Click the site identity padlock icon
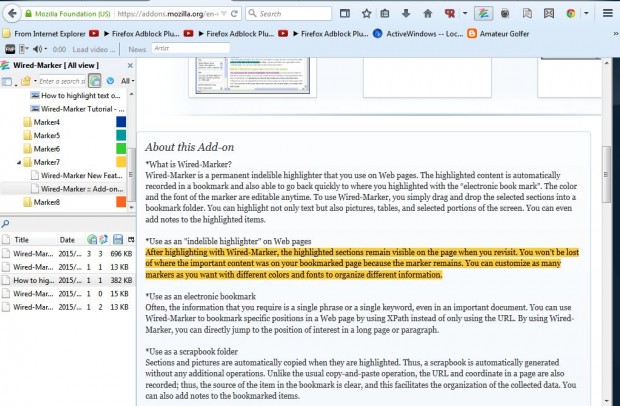The width and height of the screenshot is (620, 406). 28,14
